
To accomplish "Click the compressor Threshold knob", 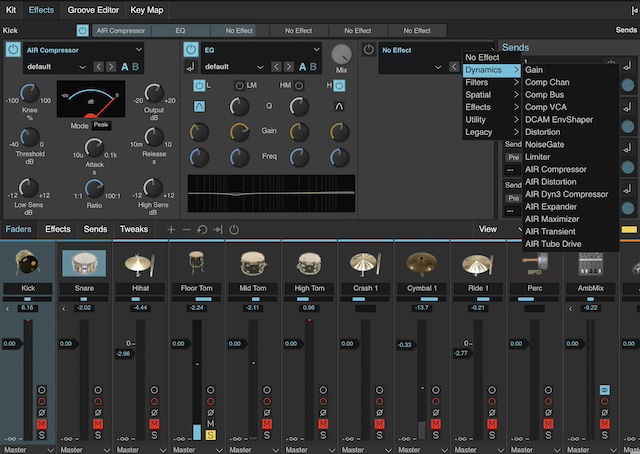I will [x=31, y=137].
